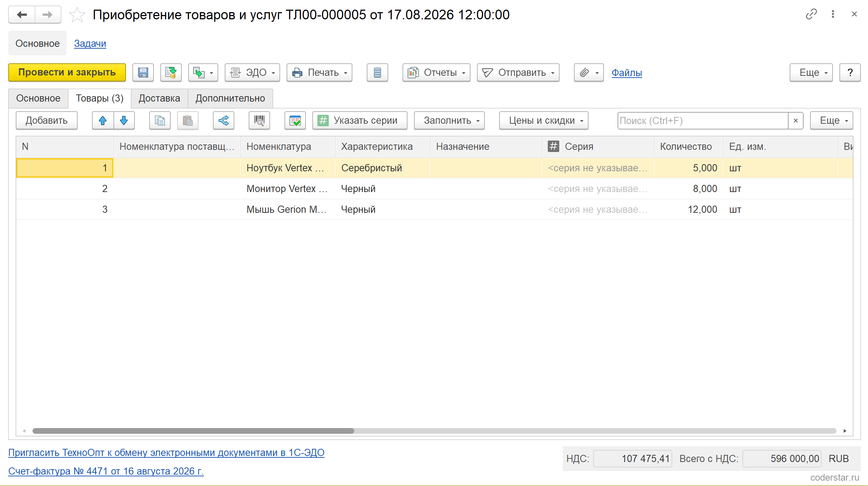
Task: Show document movements list icon
Action: coord(377,73)
